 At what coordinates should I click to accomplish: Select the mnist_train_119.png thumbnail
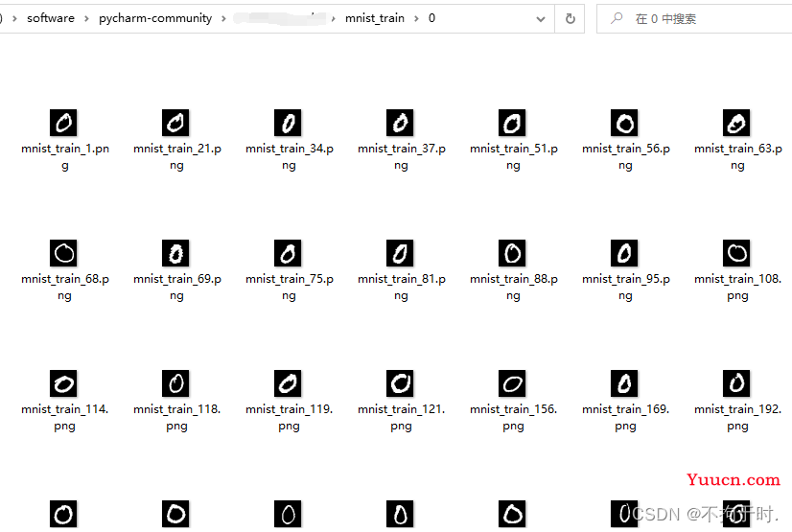(288, 383)
